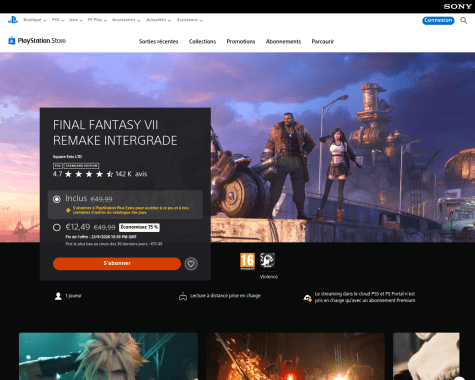Add game to wishlist heart icon

[x=191, y=264]
